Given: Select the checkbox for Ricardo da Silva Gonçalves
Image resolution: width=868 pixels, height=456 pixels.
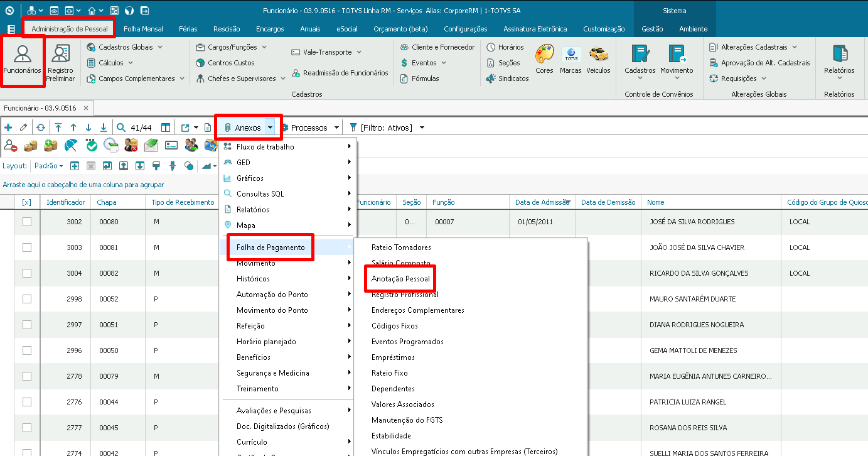Looking at the screenshot, I should (x=27, y=273).
